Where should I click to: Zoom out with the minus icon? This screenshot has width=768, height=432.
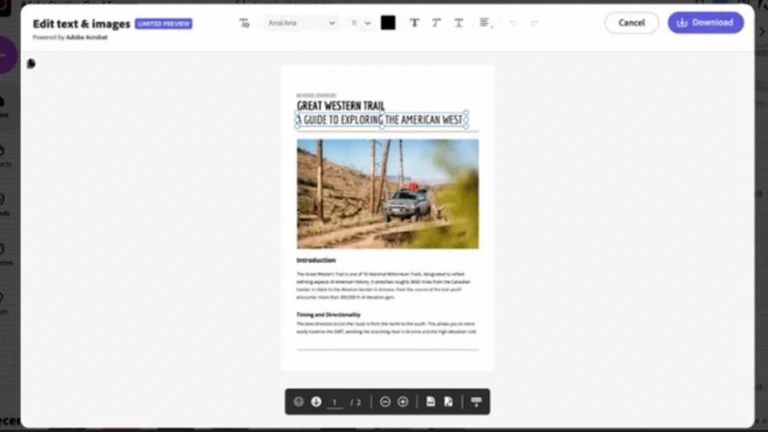click(x=385, y=402)
